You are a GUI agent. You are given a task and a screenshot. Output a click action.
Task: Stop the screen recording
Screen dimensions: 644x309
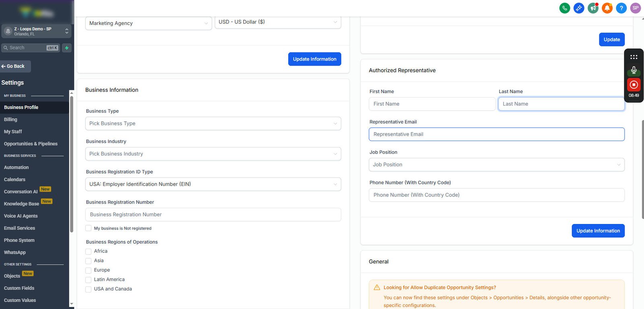coord(634,85)
